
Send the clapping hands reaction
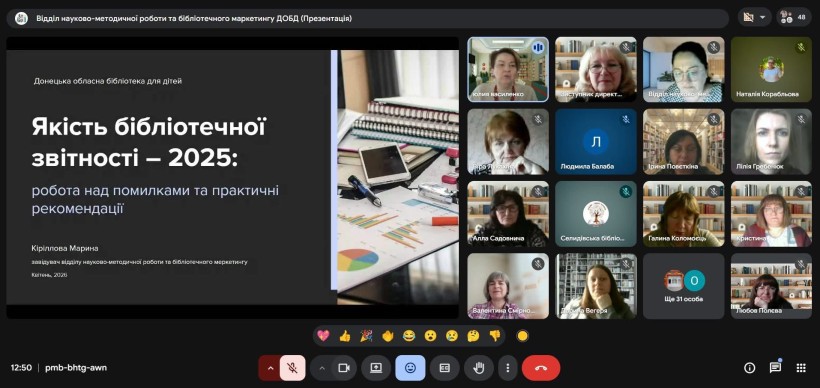pos(388,336)
